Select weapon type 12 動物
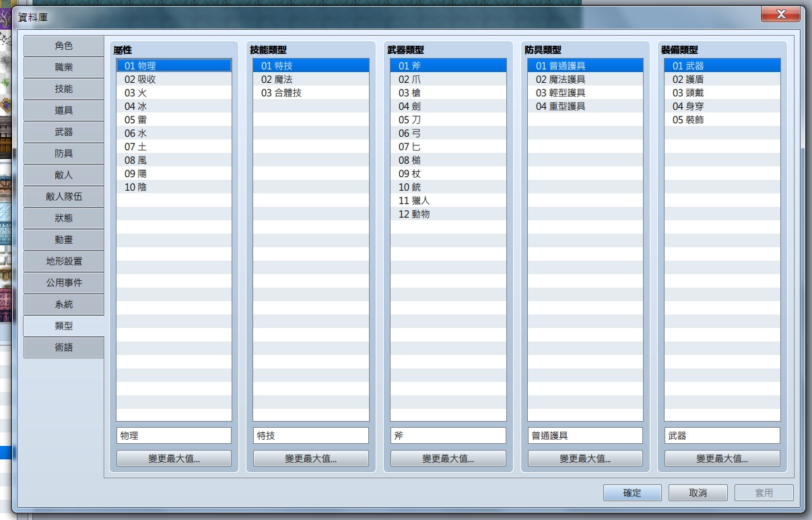812x520 pixels. pyautogui.click(x=448, y=214)
